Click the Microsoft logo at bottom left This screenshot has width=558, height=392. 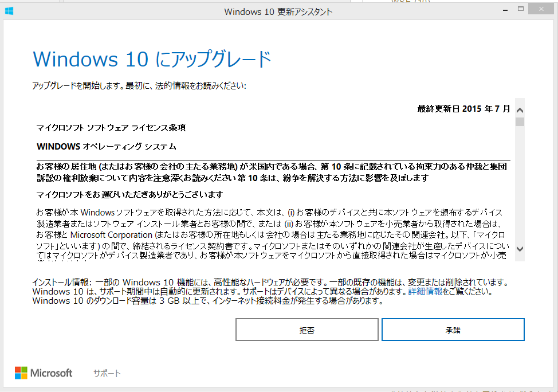tap(44, 373)
